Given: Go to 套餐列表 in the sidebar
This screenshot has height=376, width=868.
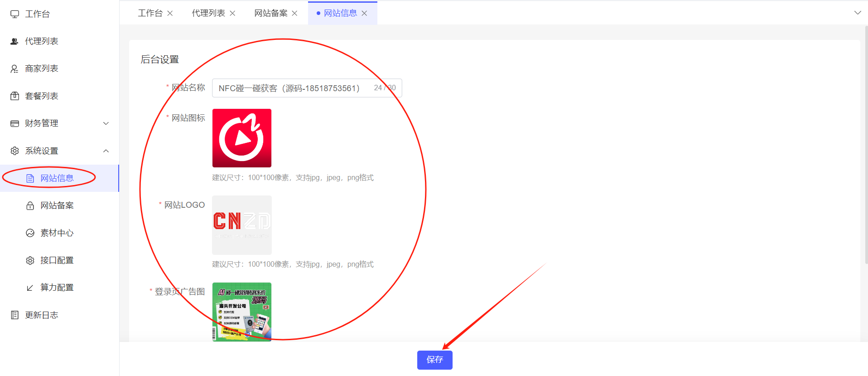Looking at the screenshot, I should (x=59, y=96).
